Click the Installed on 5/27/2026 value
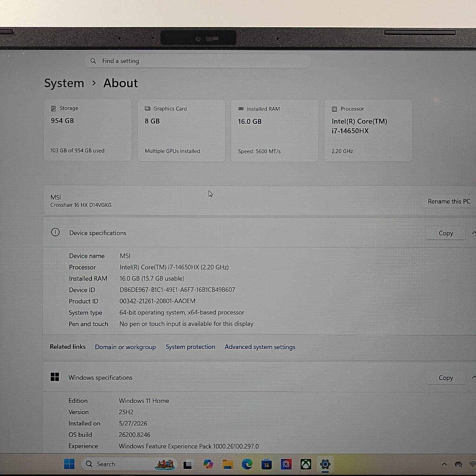This screenshot has height=476, width=476. pyautogui.click(x=133, y=423)
